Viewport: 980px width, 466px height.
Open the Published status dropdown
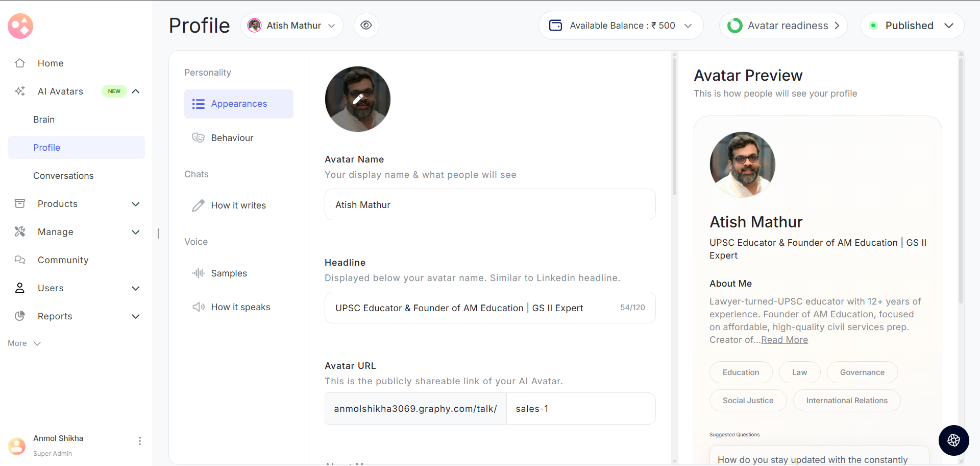point(912,26)
